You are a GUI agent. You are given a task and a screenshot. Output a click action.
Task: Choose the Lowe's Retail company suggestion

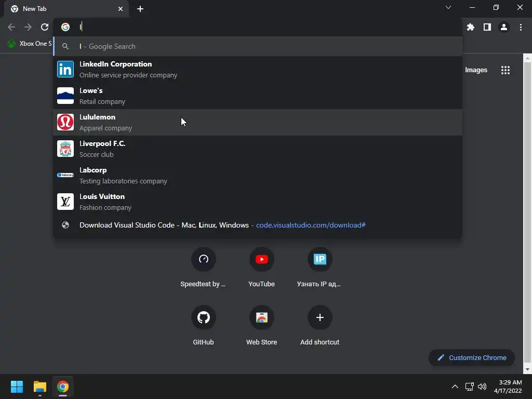point(258,96)
